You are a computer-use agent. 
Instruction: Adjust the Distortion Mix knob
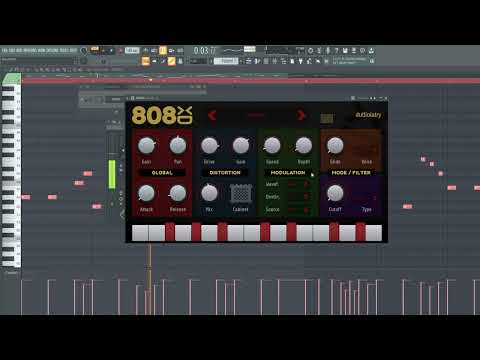click(x=209, y=193)
